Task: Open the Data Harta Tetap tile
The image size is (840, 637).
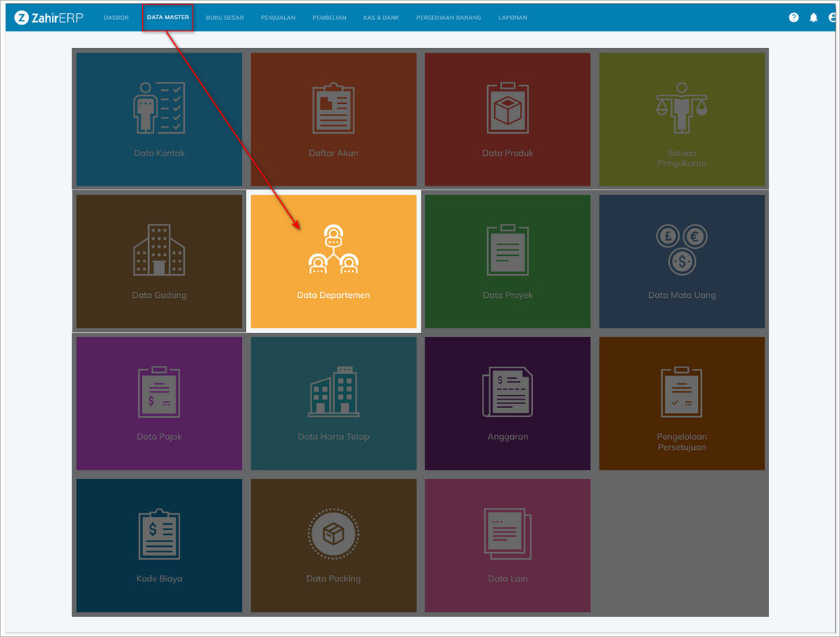Action: 334,403
